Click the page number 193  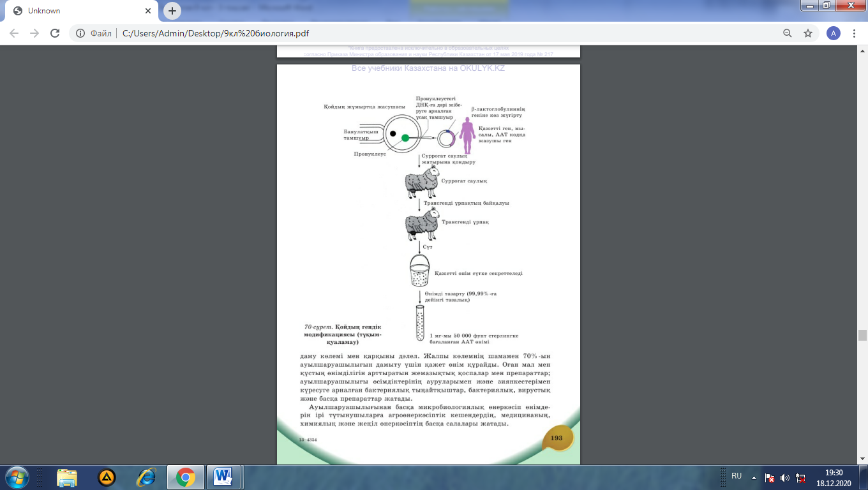(x=557, y=438)
